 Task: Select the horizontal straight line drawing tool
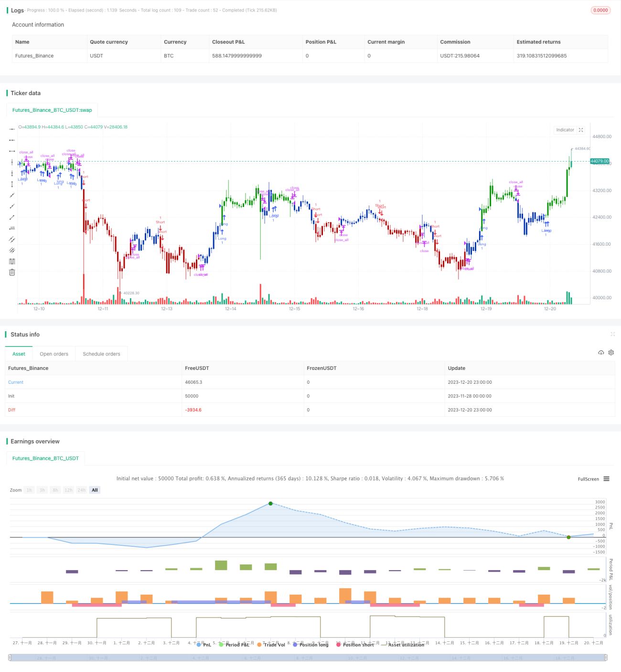coord(12,129)
